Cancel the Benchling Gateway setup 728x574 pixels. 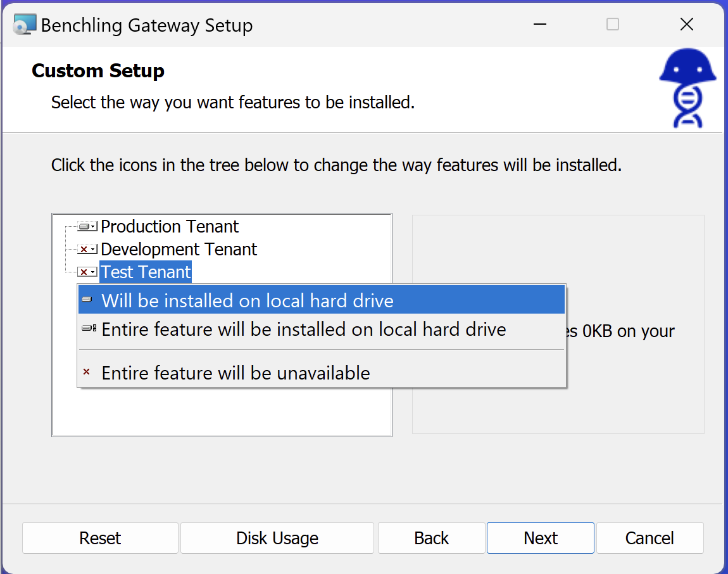[x=650, y=538]
